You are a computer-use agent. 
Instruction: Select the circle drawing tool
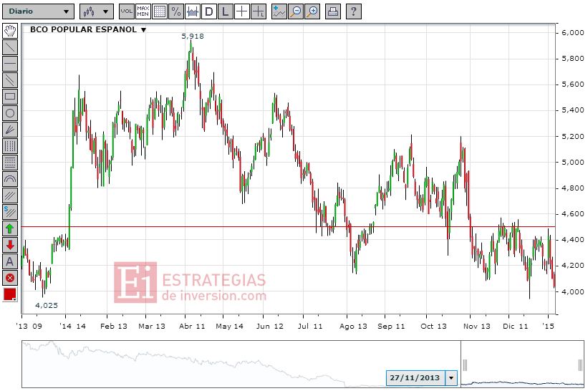(10, 113)
